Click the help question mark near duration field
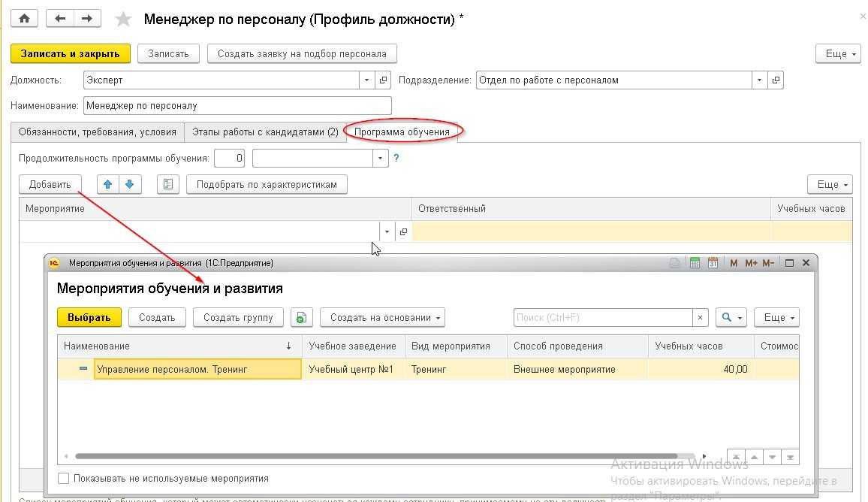This screenshot has height=502, width=868. pos(396,159)
